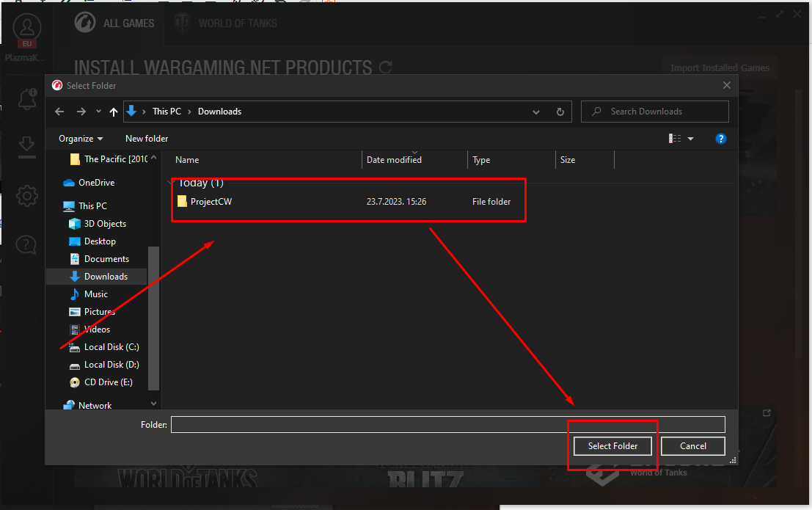Select This PC in navigation tree
The height and width of the screenshot is (510, 812).
[x=85, y=205]
